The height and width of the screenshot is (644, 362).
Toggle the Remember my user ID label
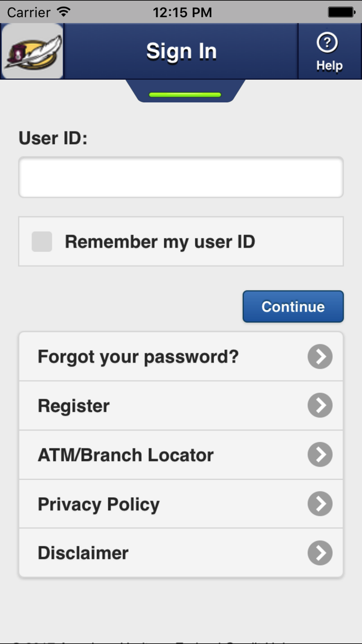(x=160, y=242)
